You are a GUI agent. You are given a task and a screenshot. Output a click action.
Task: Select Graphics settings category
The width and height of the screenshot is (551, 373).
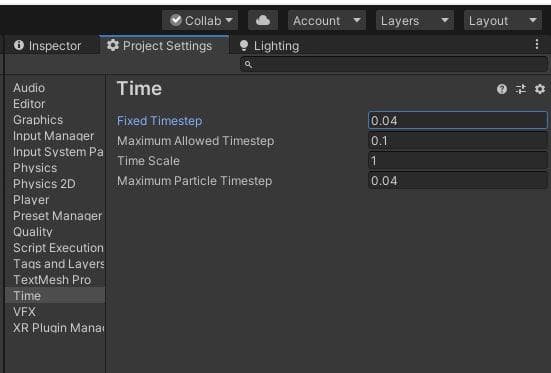(x=55, y=120)
